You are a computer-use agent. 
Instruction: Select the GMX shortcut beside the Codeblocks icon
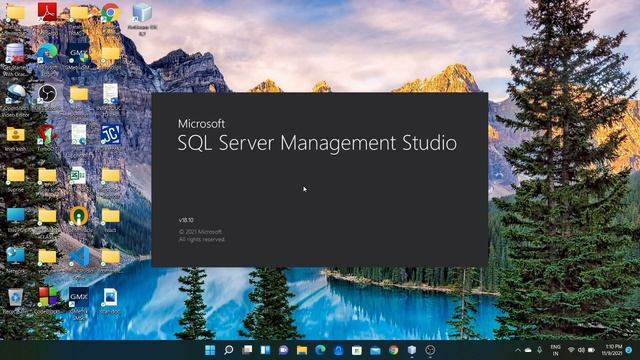coord(79,297)
